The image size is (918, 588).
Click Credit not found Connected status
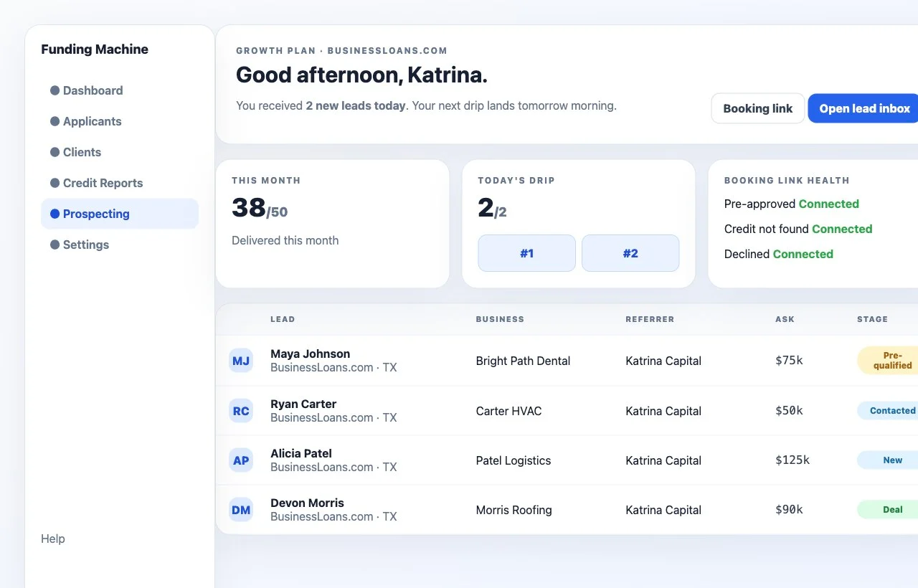pos(798,229)
